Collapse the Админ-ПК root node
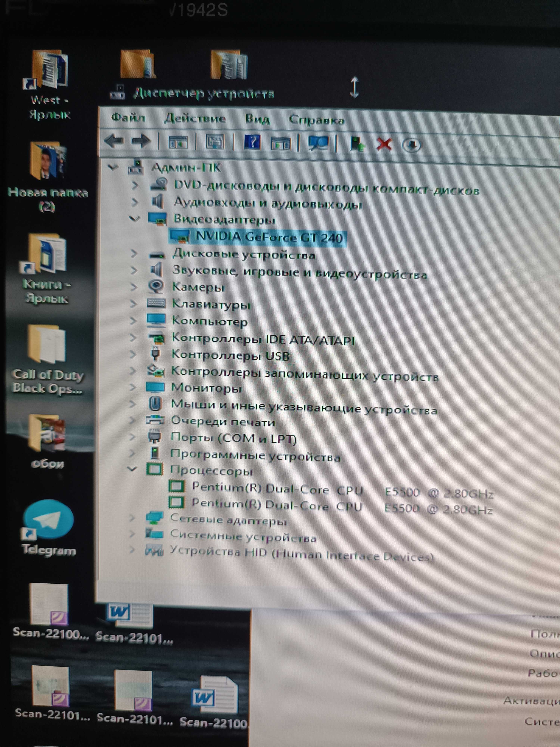The height and width of the screenshot is (747, 560). tap(113, 167)
